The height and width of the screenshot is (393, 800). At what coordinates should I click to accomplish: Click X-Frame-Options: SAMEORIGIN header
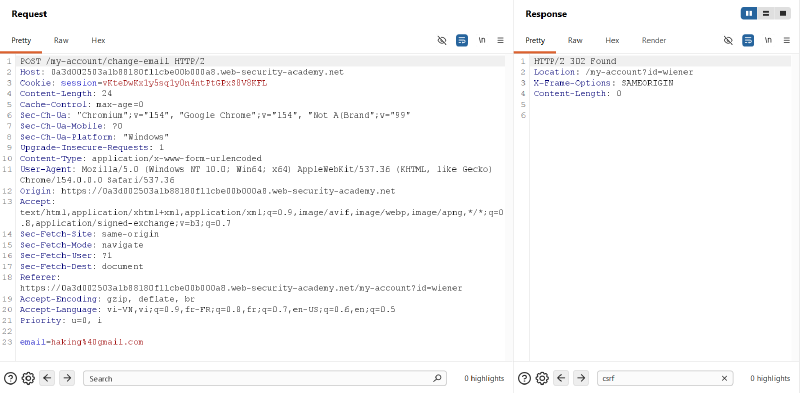click(604, 83)
